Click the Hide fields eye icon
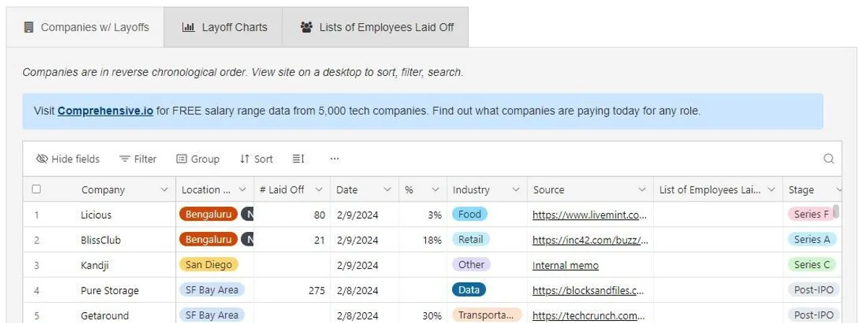 (41, 159)
